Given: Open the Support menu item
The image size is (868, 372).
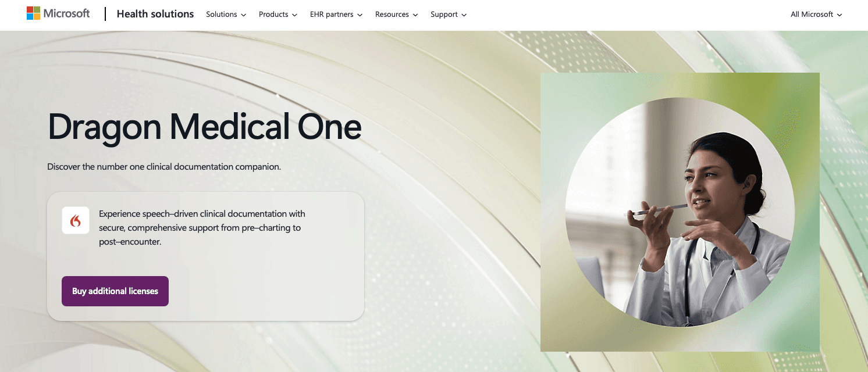Looking at the screenshot, I should click(x=449, y=15).
